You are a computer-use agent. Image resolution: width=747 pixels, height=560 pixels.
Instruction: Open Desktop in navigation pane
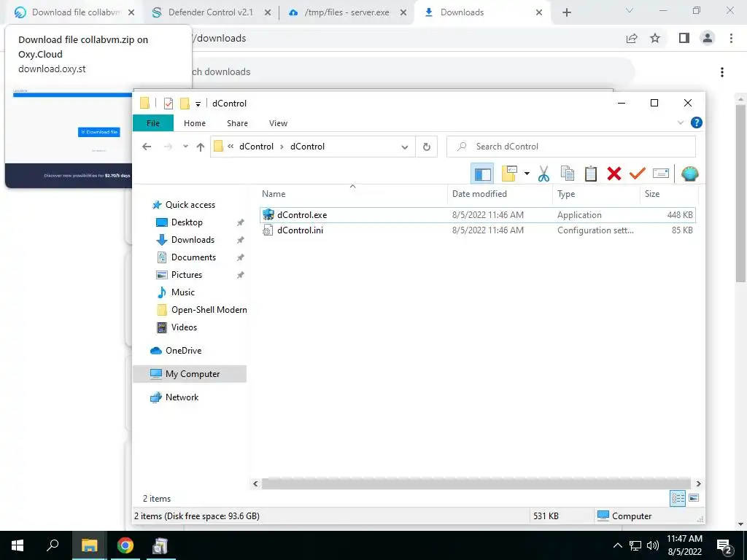[x=187, y=222]
